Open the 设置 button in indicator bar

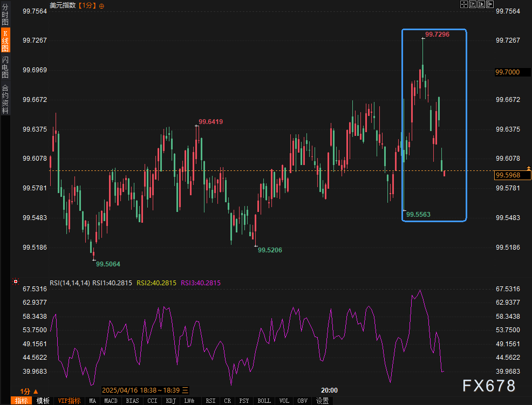click(x=322, y=401)
